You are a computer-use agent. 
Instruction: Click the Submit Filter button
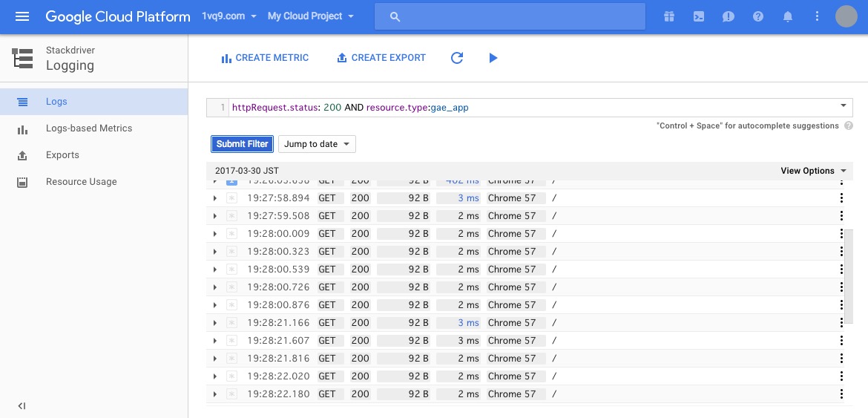click(x=242, y=144)
